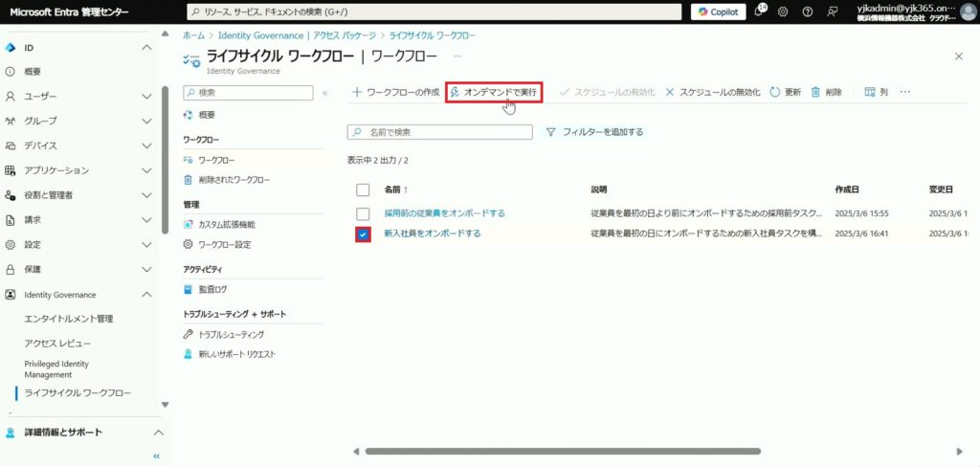Expand the 設定 navigation group

tap(146, 245)
